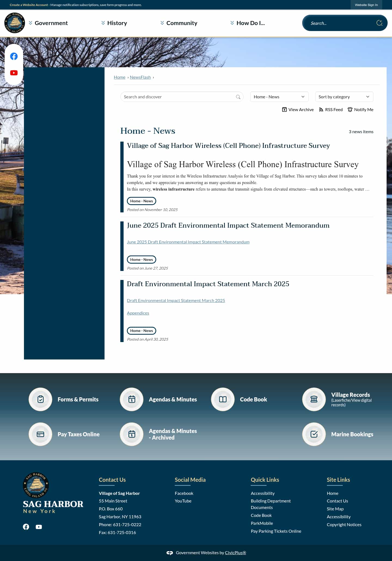
Task: Open the Appendices link
Action: [138, 313]
